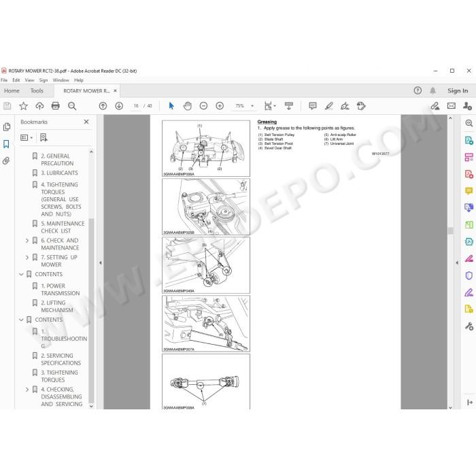
Task: Open the Export PDF tool in sidebar
Action: pos(469,140)
